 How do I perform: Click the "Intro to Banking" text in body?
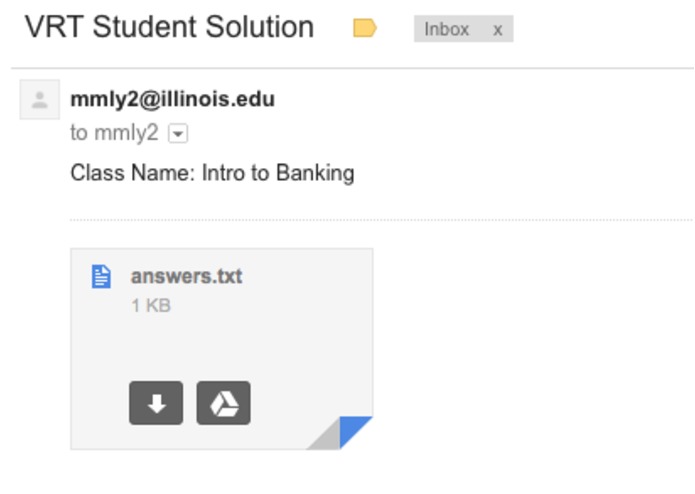point(278,172)
